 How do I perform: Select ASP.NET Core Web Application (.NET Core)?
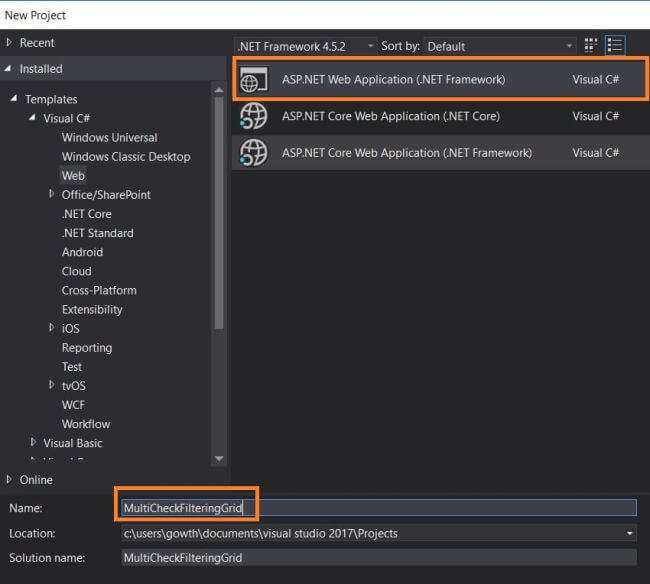440,116
